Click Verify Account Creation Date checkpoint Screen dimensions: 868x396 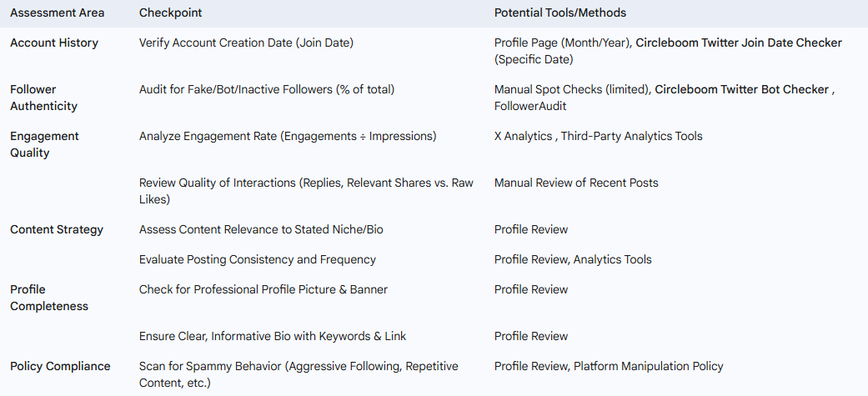(x=246, y=43)
